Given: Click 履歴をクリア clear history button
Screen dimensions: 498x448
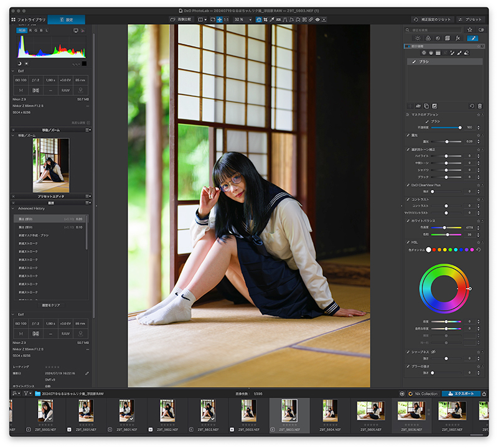Looking at the screenshot, I should click(x=51, y=305).
